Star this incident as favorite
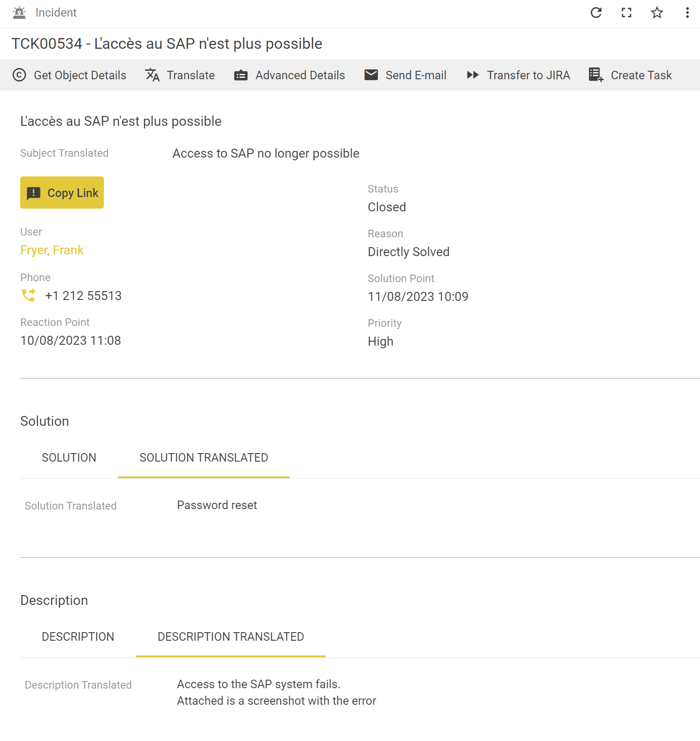Viewport: 700px width, 741px height. pos(657,13)
